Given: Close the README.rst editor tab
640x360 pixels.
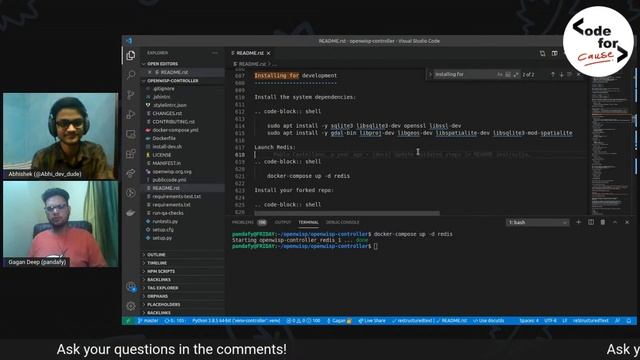Looking at the screenshot, I should [x=269, y=53].
